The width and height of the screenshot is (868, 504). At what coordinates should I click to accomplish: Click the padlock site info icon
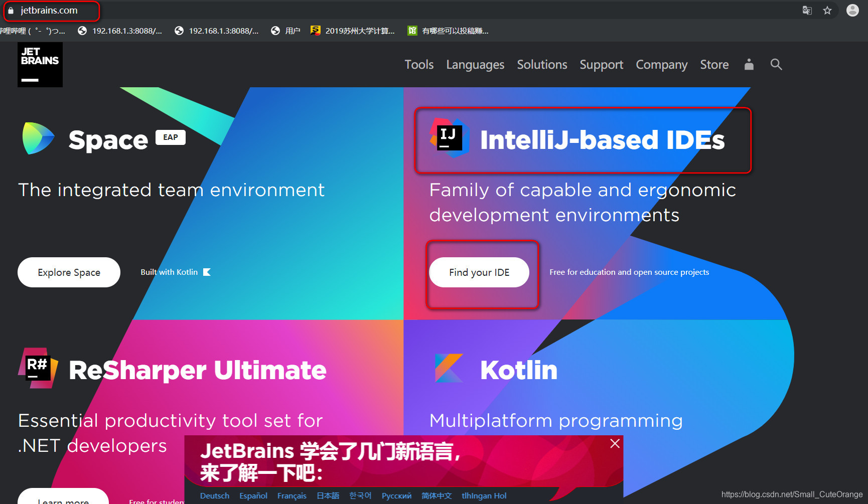tap(11, 11)
